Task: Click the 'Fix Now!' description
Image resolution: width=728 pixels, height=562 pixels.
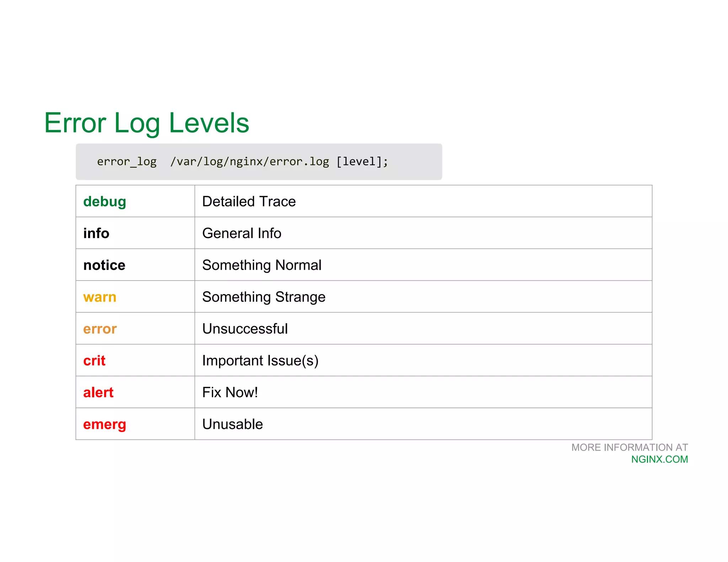Action: point(230,392)
